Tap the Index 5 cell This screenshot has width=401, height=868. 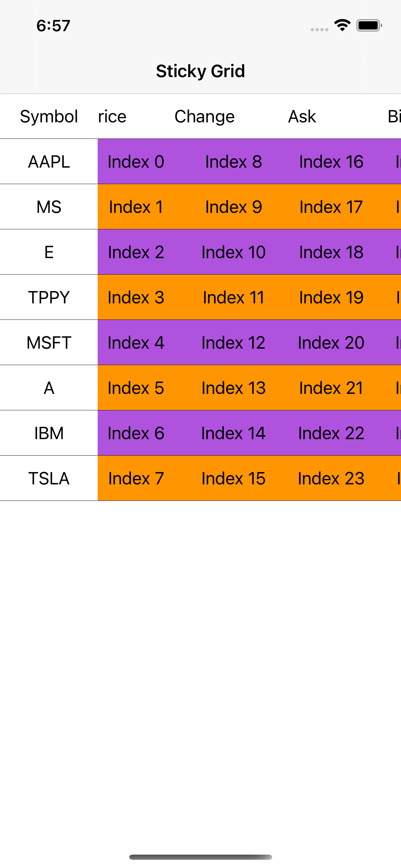tap(136, 388)
